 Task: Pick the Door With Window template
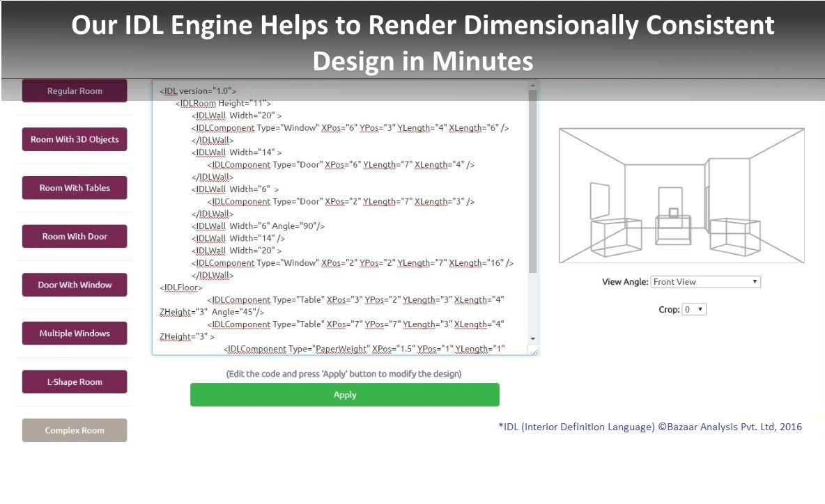pos(75,285)
